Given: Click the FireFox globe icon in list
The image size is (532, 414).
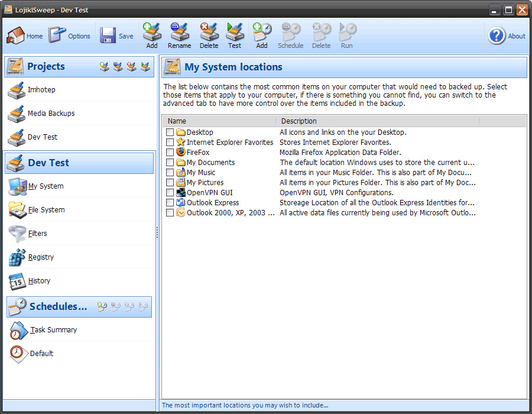Looking at the screenshot, I should [180, 151].
